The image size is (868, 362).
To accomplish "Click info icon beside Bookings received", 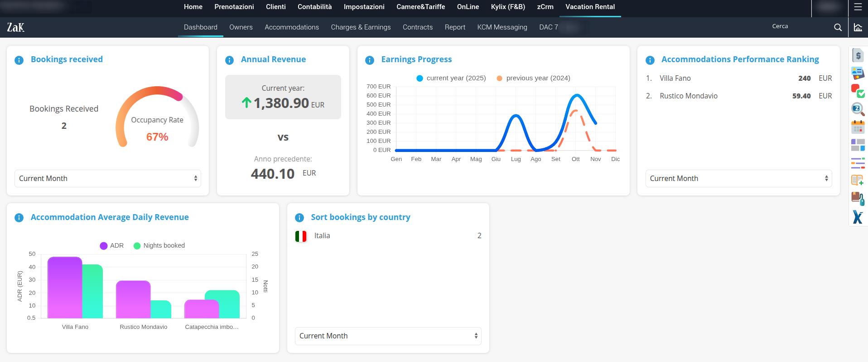I will point(19,60).
